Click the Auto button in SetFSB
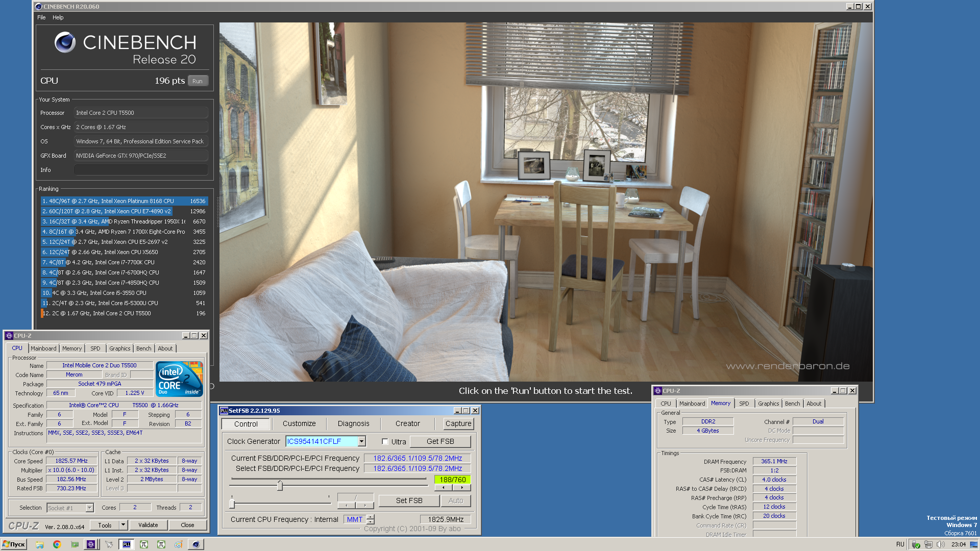Screen dimensions: 980x551 click(456, 500)
